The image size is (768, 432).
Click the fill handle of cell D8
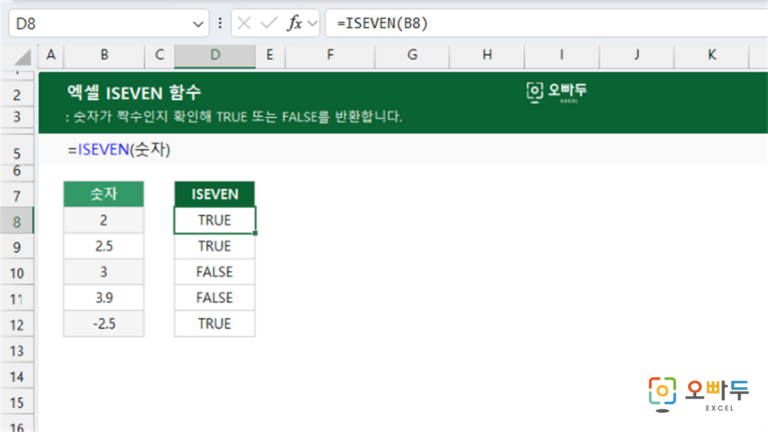point(255,233)
